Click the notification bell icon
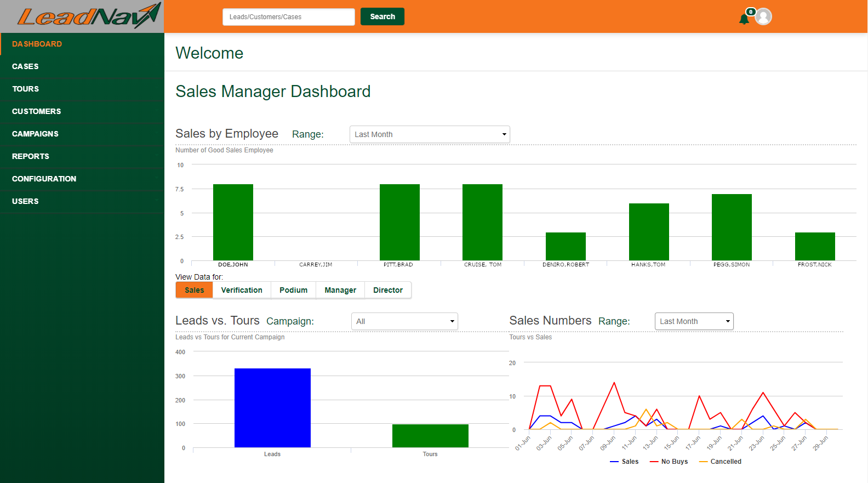The height and width of the screenshot is (483, 868). pos(744,19)
